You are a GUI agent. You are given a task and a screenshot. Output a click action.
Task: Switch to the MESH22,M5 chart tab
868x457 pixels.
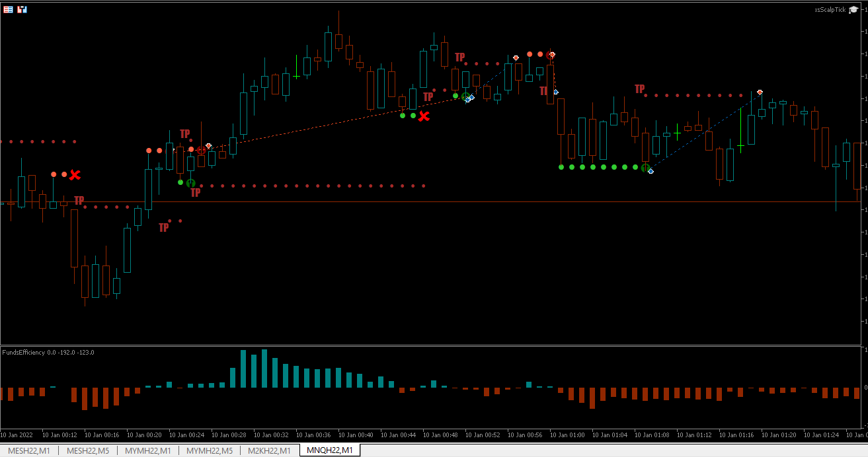(88, 450)
